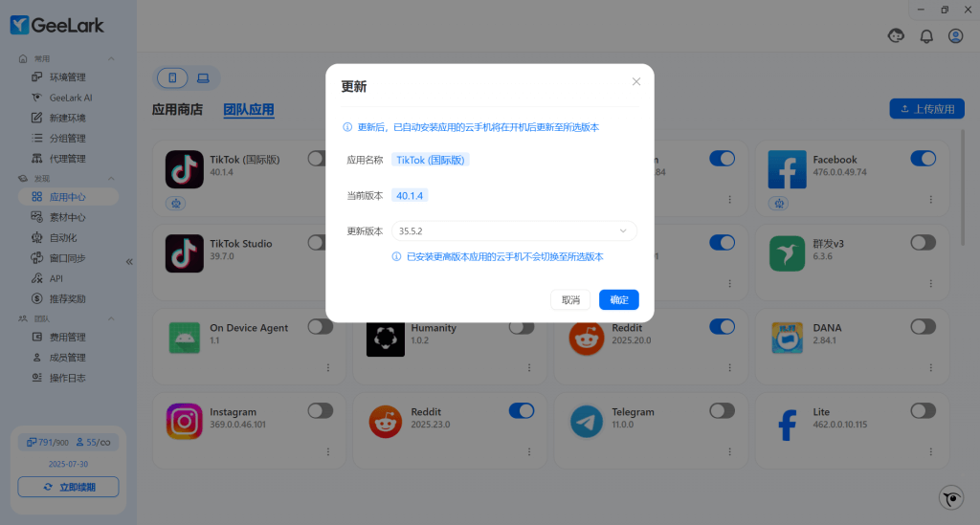Open the 更新版本 version dropdown

pos(517,231)
